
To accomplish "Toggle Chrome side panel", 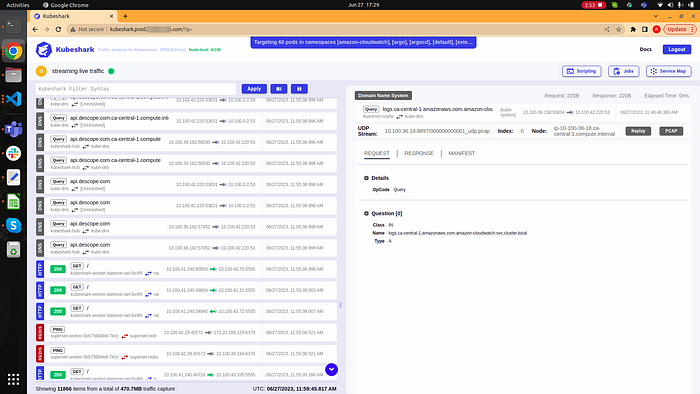I will pos(645,29).
